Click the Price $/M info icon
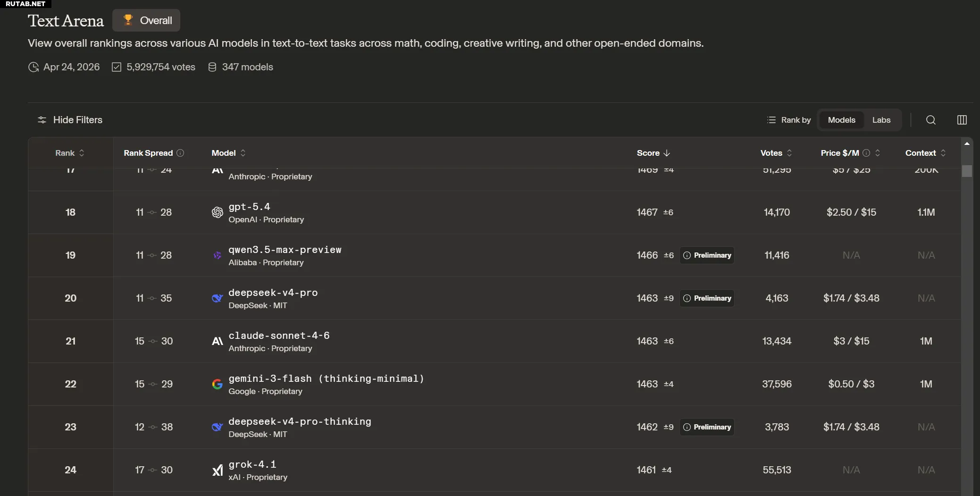 tap(866, 153)
